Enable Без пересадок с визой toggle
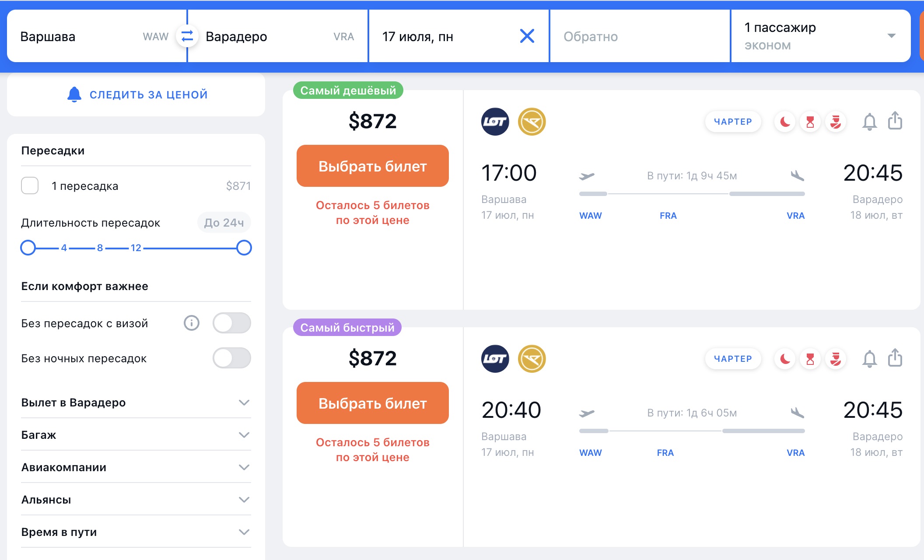The height and width of the screenshot is (560, 924). point(231,323)
